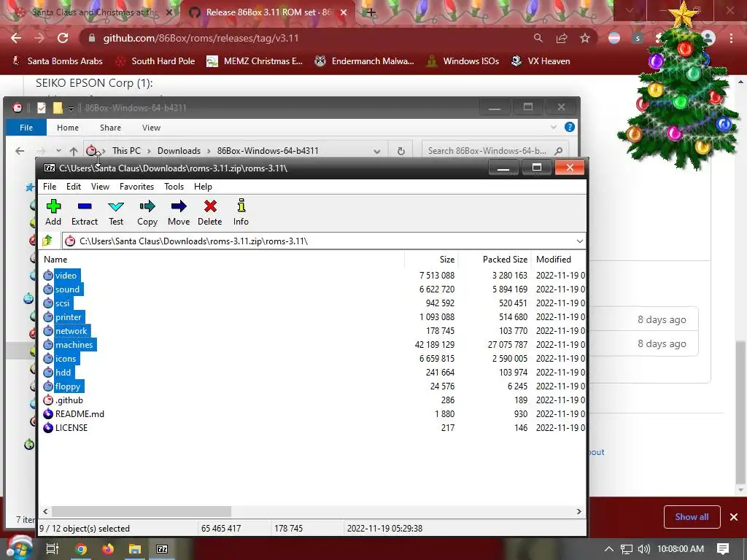Sort by Packed Size column
The height and width of the screenshot is (560, 747).
[495, 260]
